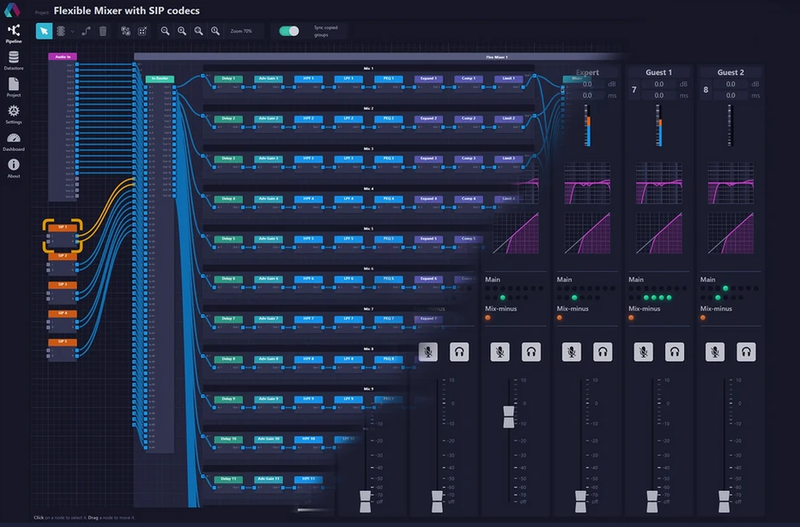Go to the Settings section
This screenshot has width=800, height=527.
pyautogui.click(x=14, y=113)
